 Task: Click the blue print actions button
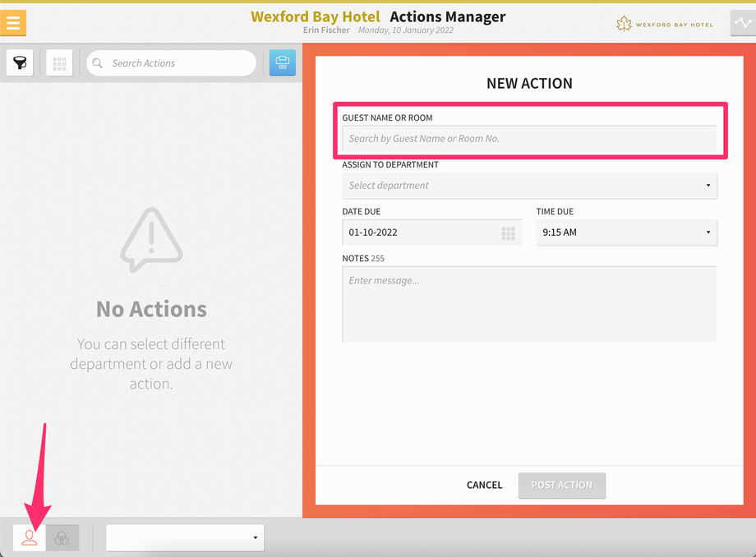pyautogui.click(x=283, y=62)
